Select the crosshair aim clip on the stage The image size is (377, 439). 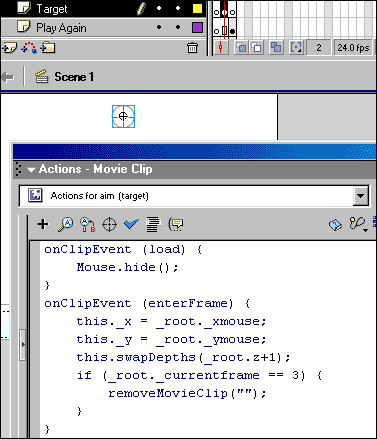(123, 116)
